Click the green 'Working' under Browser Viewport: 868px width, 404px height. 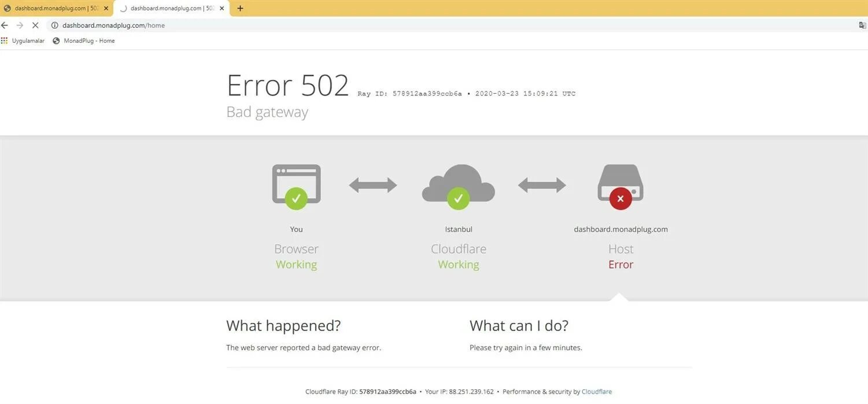point(296,265)
